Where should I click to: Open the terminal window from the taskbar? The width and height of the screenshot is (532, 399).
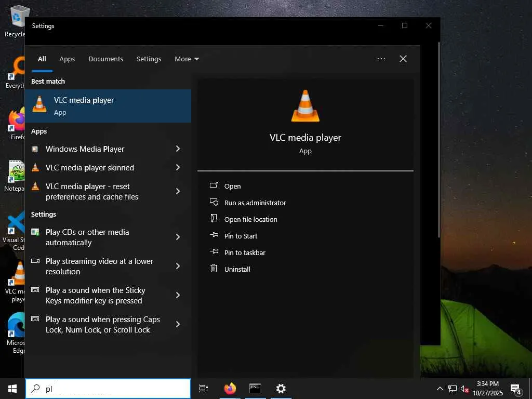pyautogui.click(x=255, y=389)
